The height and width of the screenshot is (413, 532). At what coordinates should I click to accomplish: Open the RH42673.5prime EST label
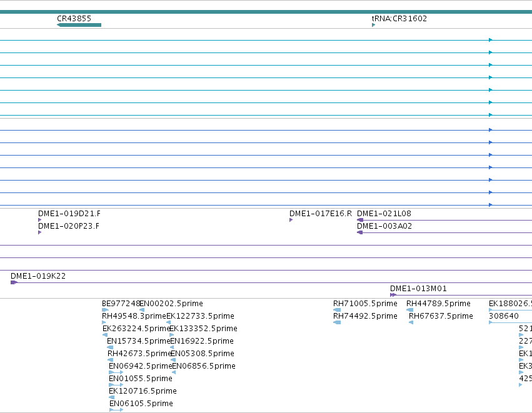(x=140, y=354)
